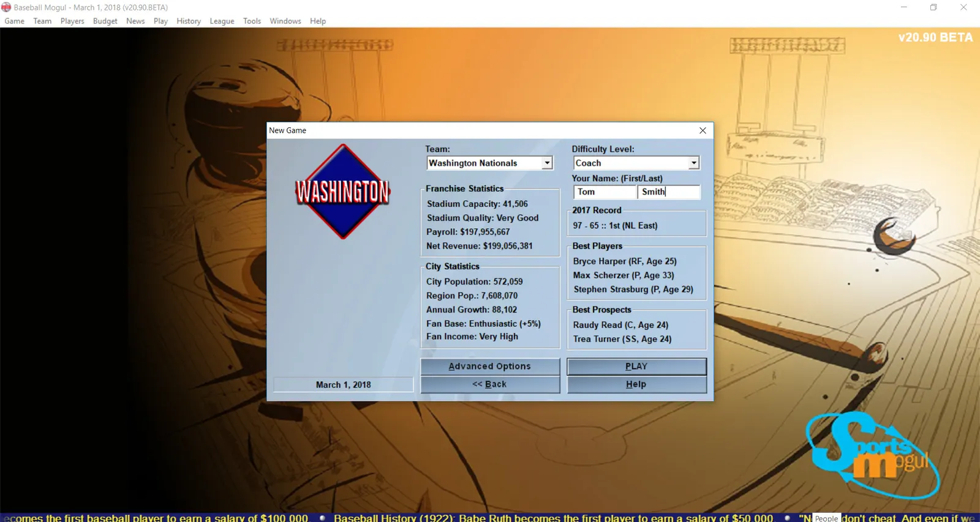980x522 pixels.
Task: Open the Team dropdown arrow
Action: click(547, 163)
